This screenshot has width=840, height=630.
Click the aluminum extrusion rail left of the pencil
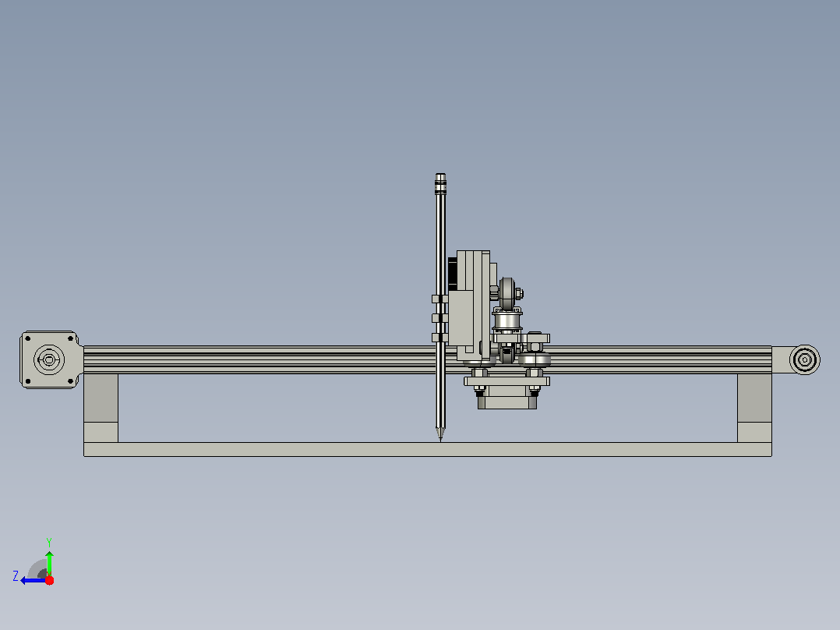(259, 359)
